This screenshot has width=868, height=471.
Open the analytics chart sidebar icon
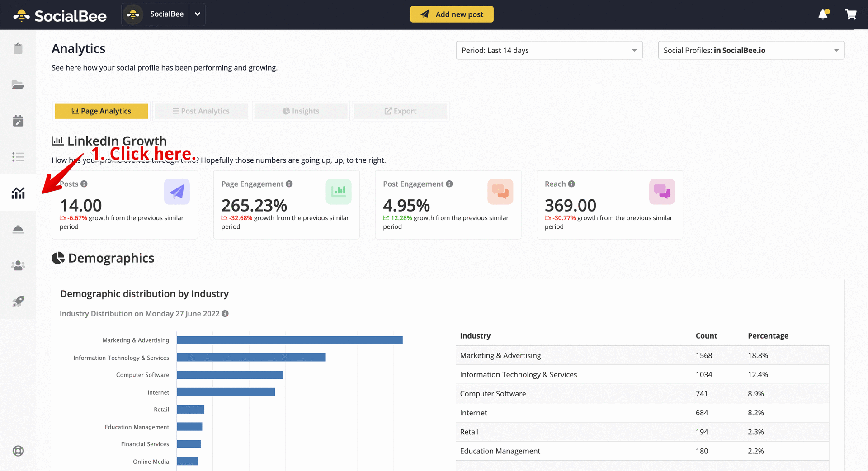pyautogui.click(x=18, y=193)
